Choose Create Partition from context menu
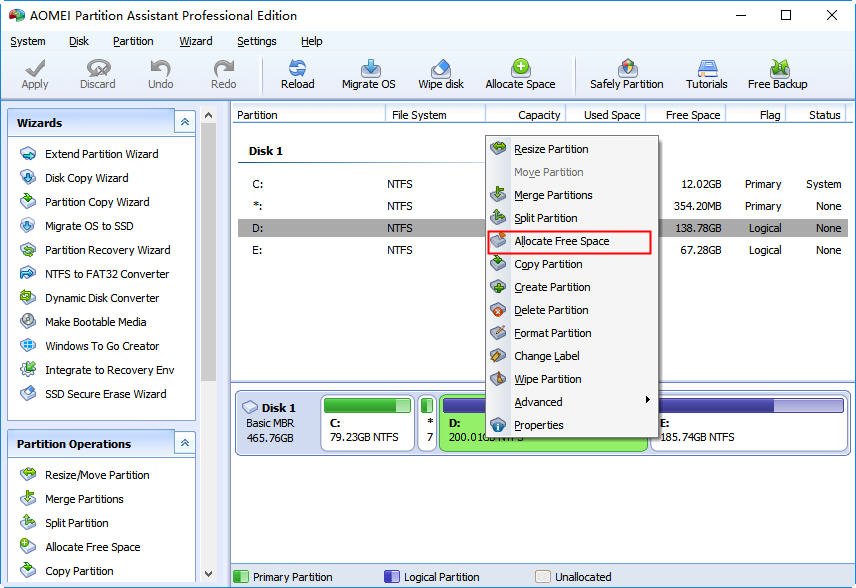This screenshot has width=856, height=588. tap(572, 287)
